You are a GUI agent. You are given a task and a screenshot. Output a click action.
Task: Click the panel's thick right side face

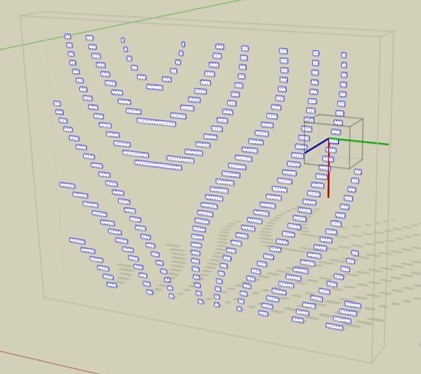(387, 197)
